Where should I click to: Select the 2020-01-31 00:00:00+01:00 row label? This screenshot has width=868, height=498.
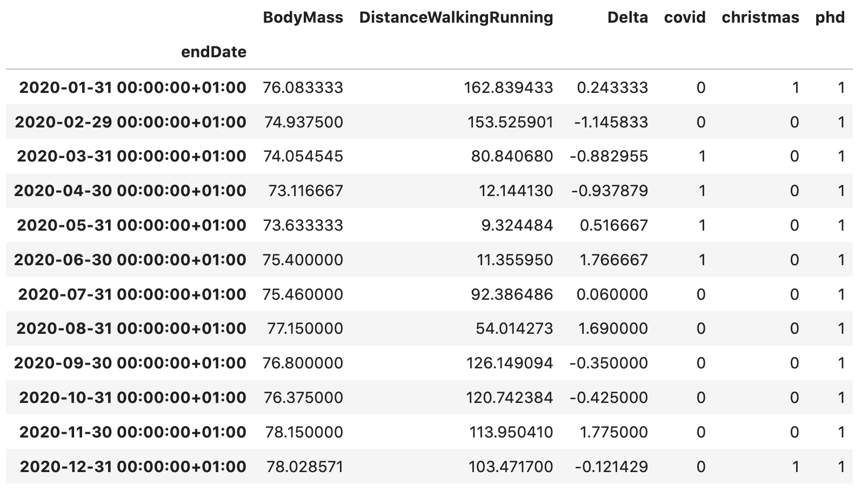tap(132, 88)
